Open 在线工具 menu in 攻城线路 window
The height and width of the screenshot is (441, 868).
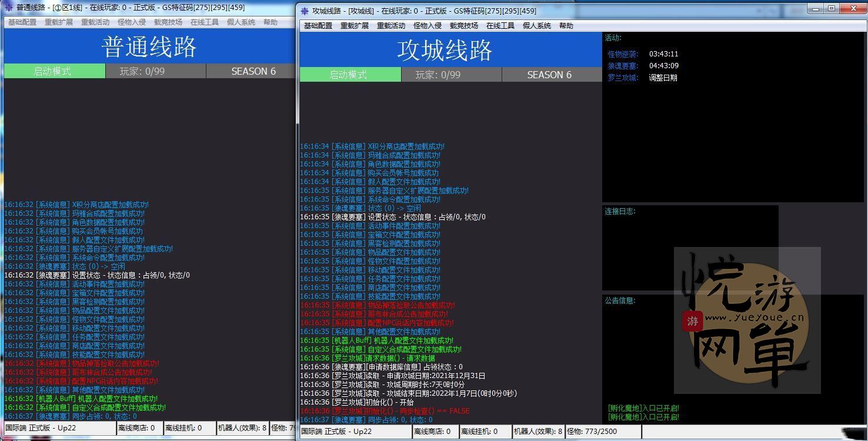500,26
